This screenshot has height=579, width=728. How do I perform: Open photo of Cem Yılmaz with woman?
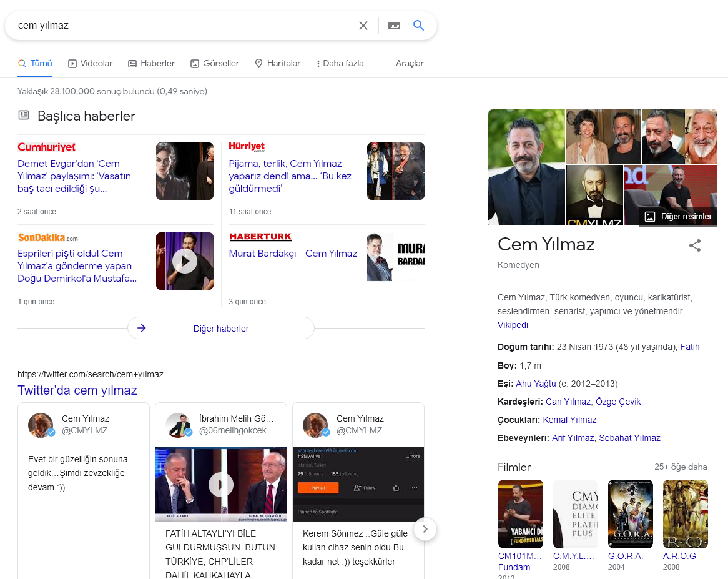(x=604, y=137)
